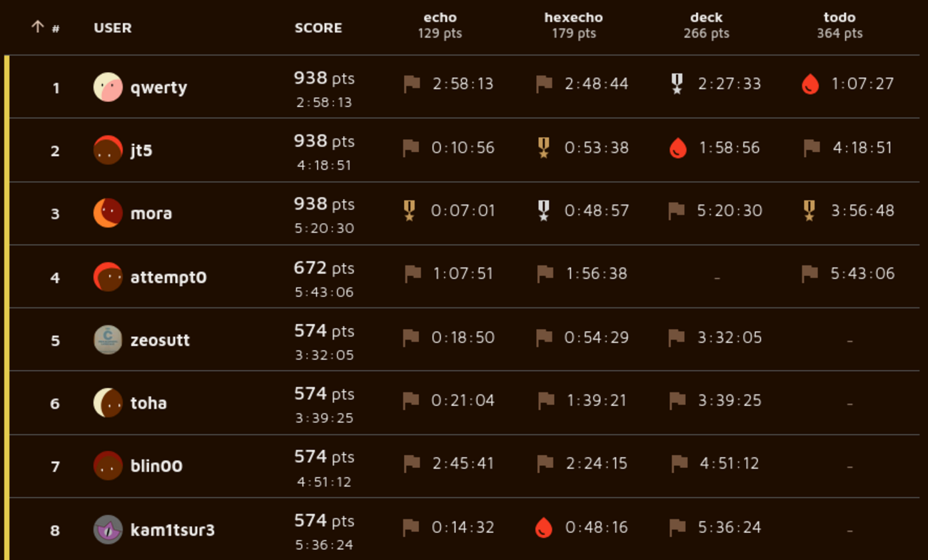Click zeosutt's avatar image
The height and width of the screenshot is (560, 928).
(x=108, y=340)
